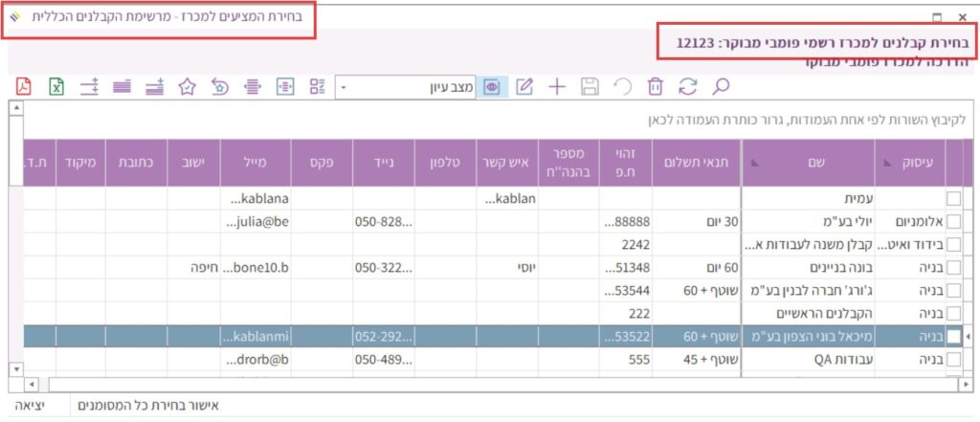
Task: Click the star favorites icon
Action: (x=187, y=86)
